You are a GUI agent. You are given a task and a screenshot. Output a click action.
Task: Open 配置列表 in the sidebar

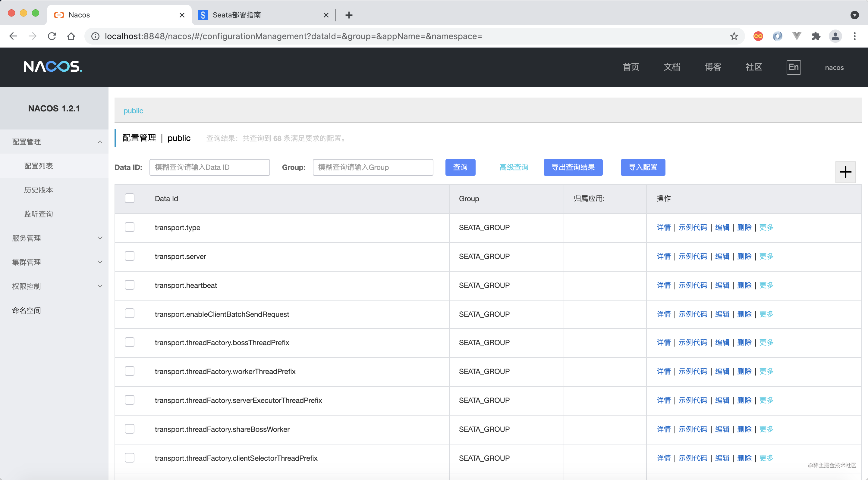pyautogui.click(x=38, y=166)
